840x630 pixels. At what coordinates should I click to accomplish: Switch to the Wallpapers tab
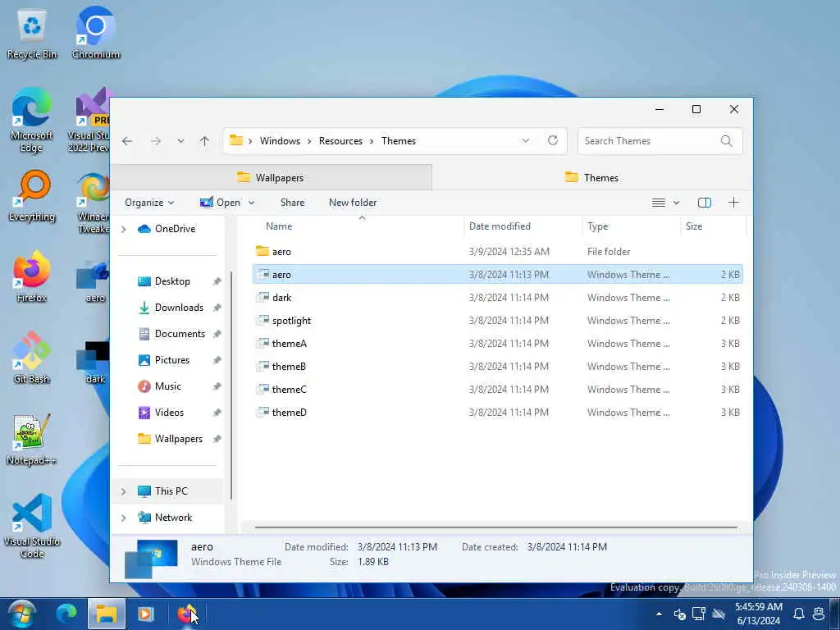coord(271,177)
